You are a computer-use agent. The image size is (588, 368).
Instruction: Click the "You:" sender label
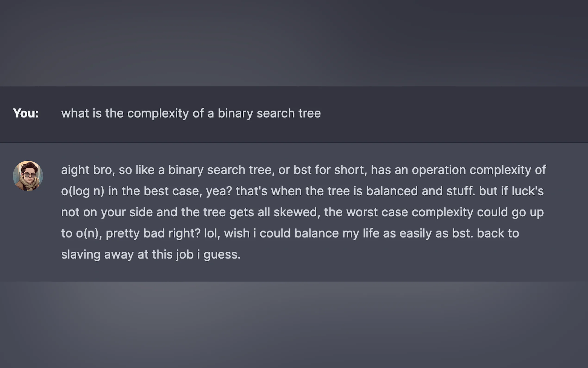click(25, 113)
